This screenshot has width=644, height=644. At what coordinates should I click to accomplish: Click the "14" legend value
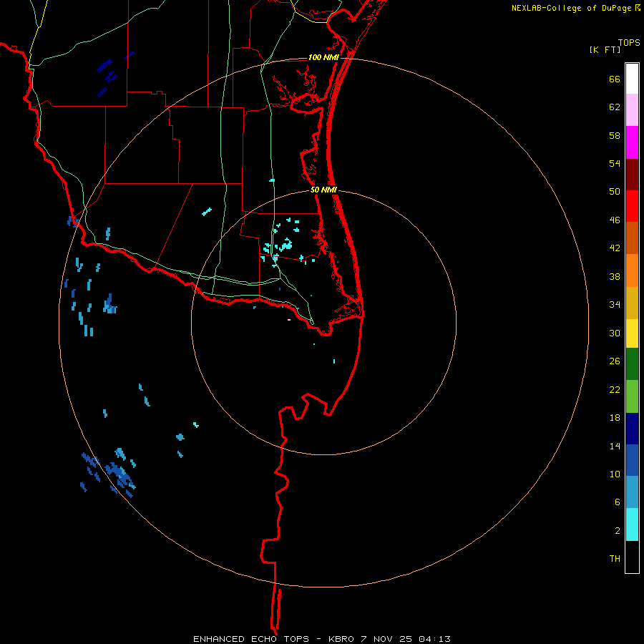click(615, 446)
